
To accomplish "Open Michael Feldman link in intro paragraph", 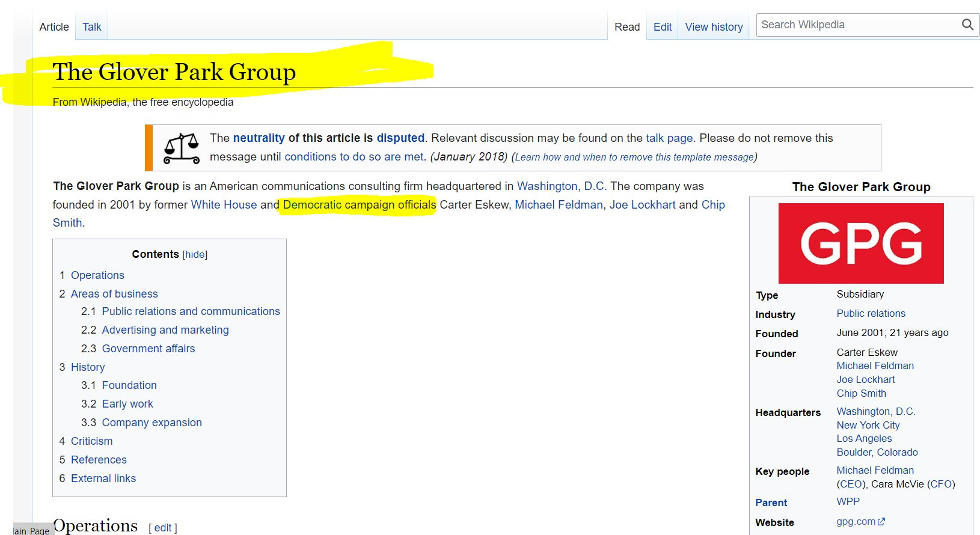I will point(559,204).
